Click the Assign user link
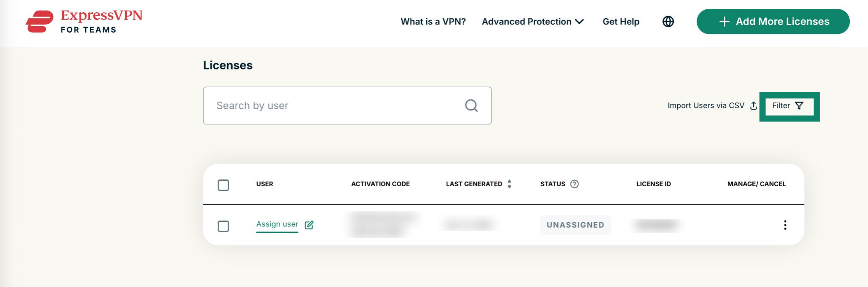 (277, 224)
